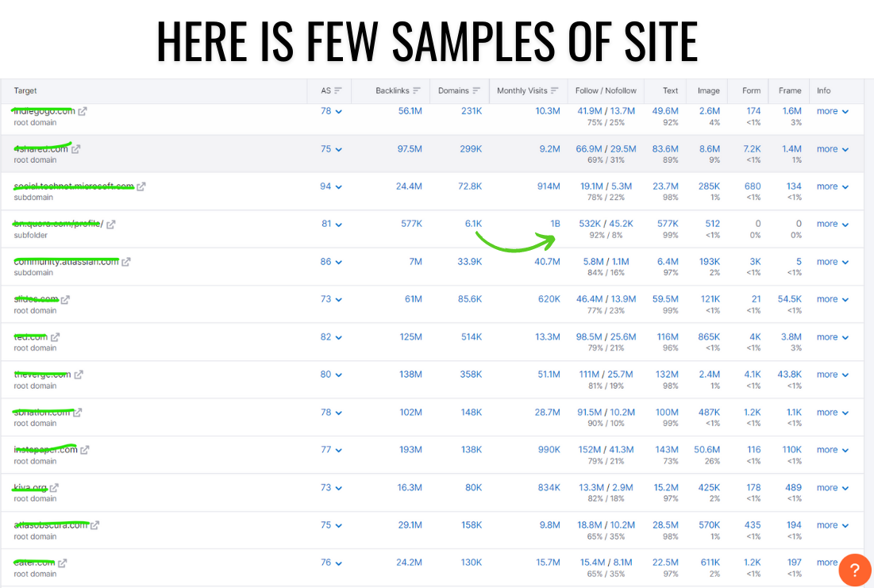Click Follow / Nofollow column header

click(606, 90)
